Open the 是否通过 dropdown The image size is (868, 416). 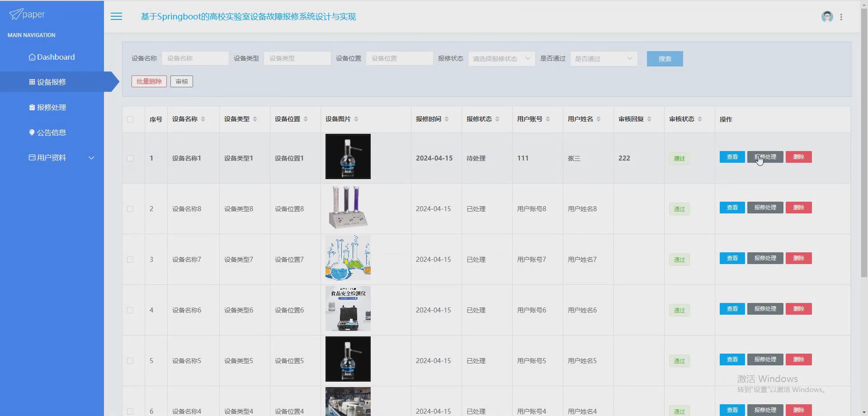click(x=604, y=59)
